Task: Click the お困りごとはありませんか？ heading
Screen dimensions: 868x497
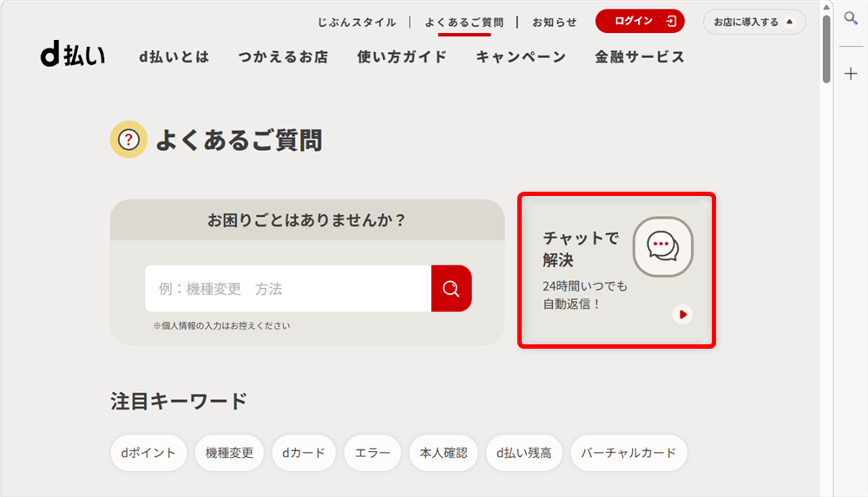Action: coord(307,220)
